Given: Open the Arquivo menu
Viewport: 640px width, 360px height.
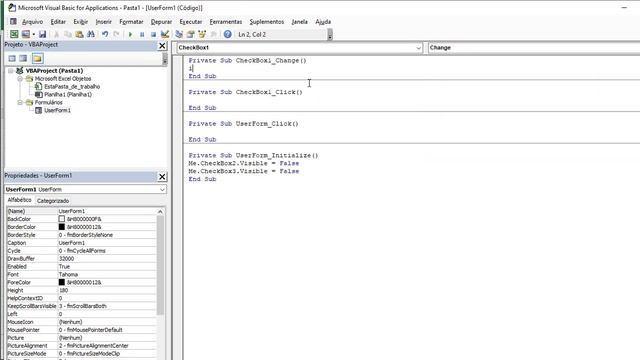Looking at the screenshot, I should [x=32, y=22].
